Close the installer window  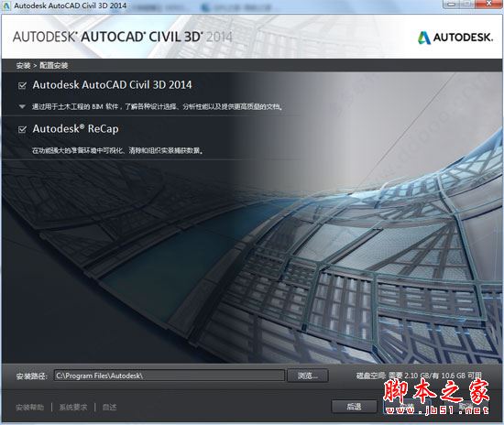[x=489, y=4]
